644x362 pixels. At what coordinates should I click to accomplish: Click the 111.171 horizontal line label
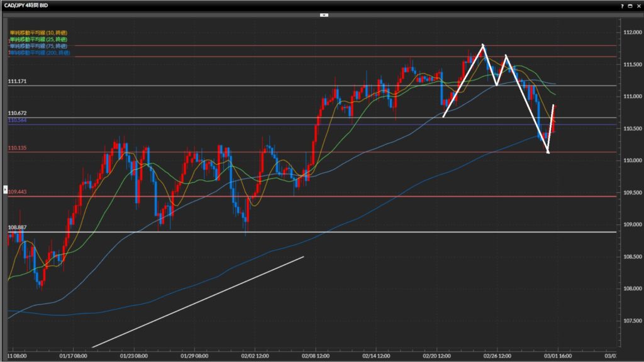17,82
